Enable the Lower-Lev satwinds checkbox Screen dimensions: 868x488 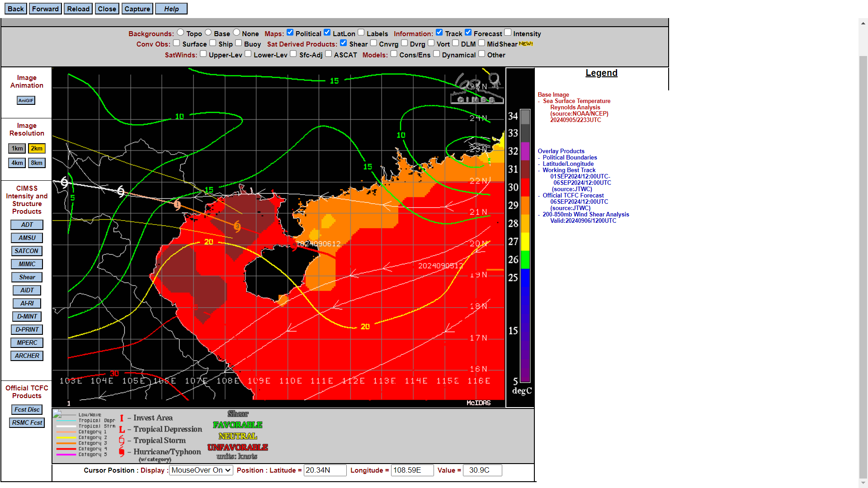coord(248,54)
